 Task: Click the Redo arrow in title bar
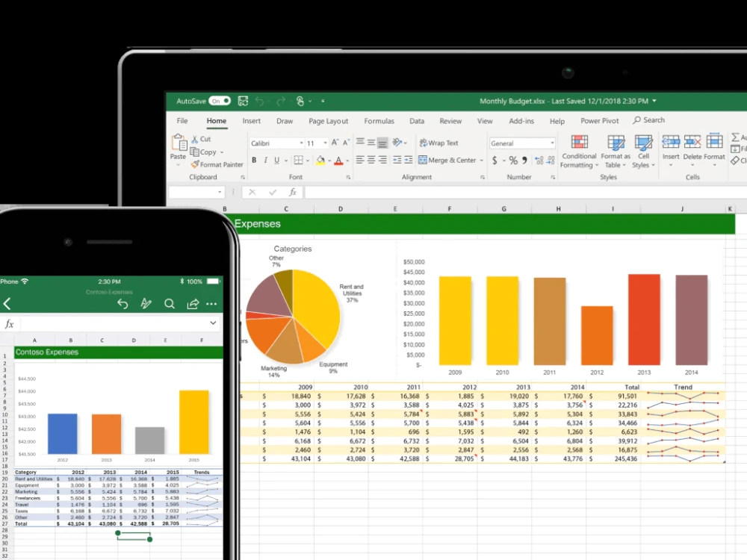tap(281, 101)
